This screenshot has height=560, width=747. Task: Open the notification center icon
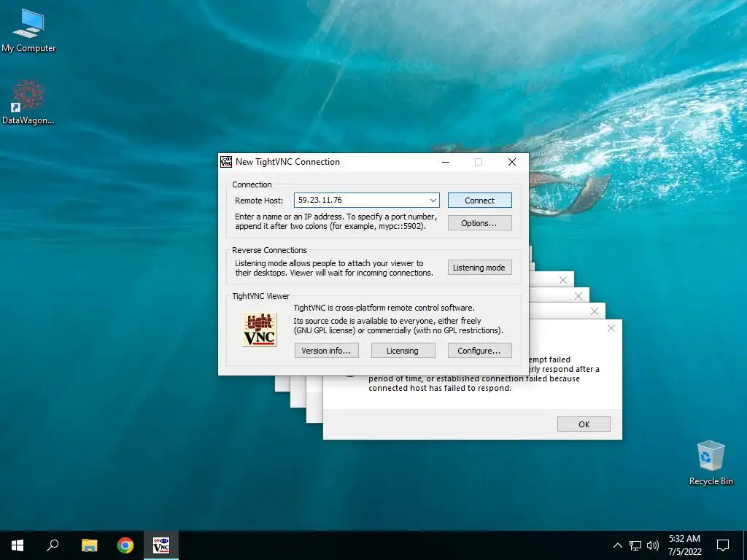coord(723,545)
